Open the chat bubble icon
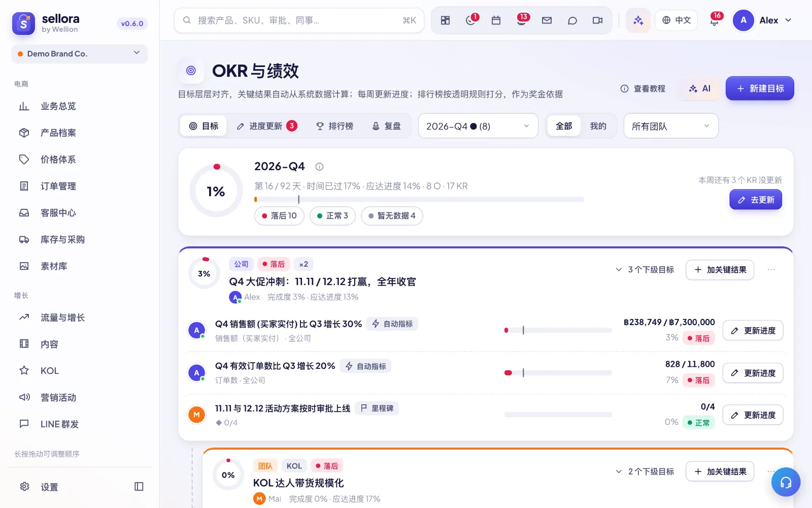Screen dimensions: 812x508 coord(572,20)
